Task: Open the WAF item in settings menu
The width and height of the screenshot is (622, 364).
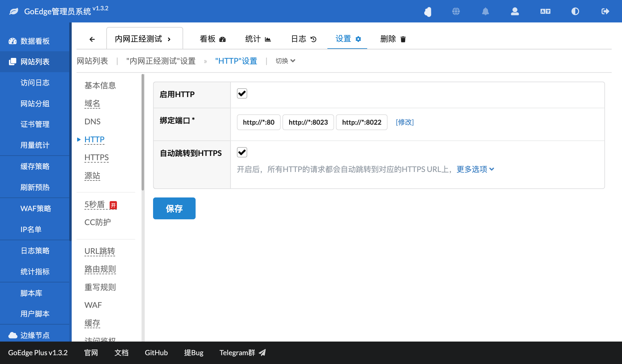Action: point(93,305)
